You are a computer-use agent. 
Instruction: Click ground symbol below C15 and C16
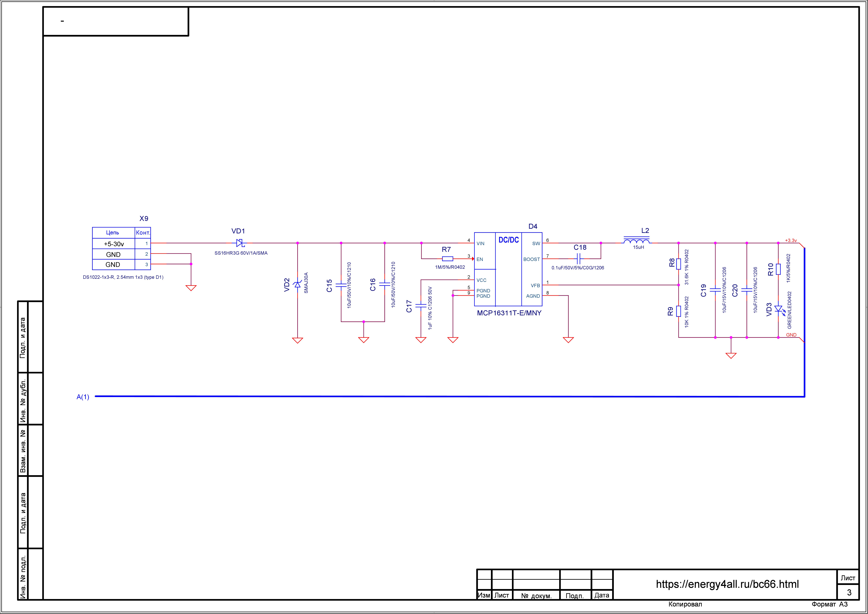(x=364, y=340)
